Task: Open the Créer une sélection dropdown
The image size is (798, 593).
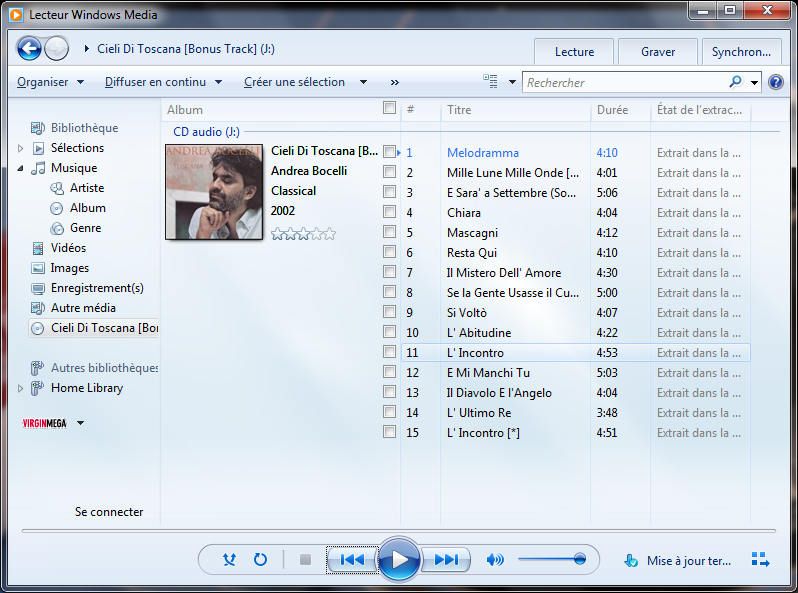Action: [x=305, y=82]
